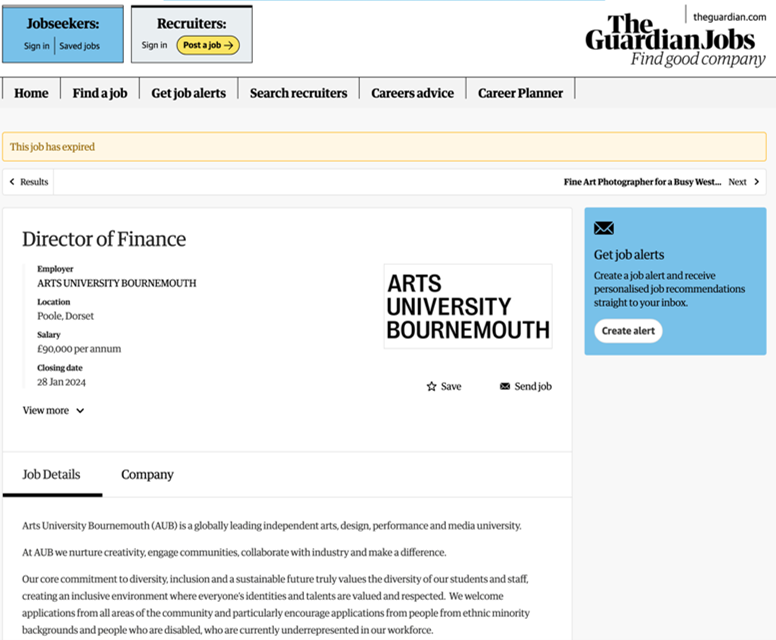Open Search recruiters page
The height and width of the screenshot is (640, 776).
[x=298, y=93]
